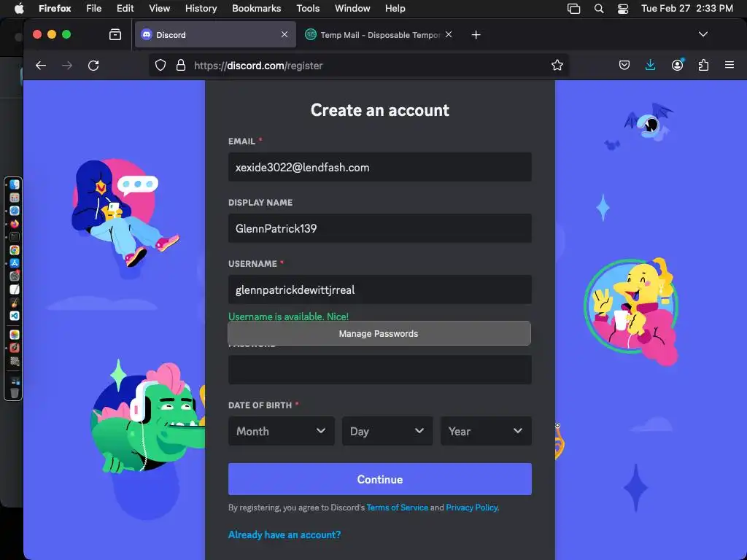Click the menu bar date and time
The width and height of the screenshot is (747, 560).
[x=687, y=9]
